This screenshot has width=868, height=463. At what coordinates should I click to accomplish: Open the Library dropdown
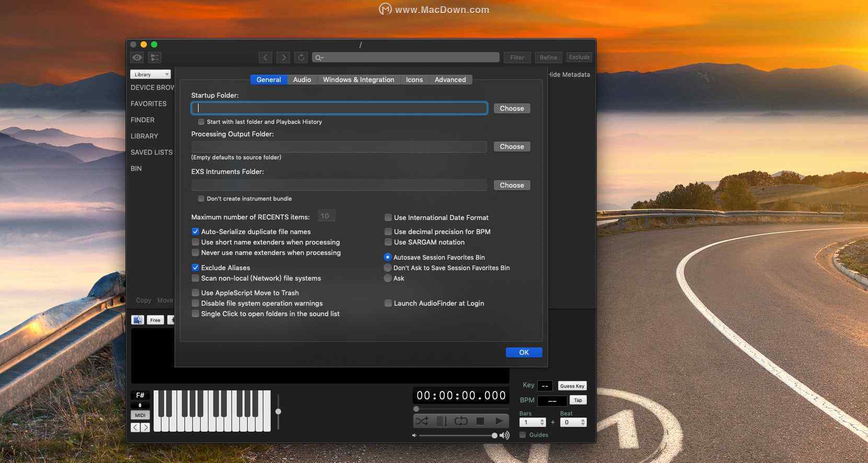[x=151, y=74]
